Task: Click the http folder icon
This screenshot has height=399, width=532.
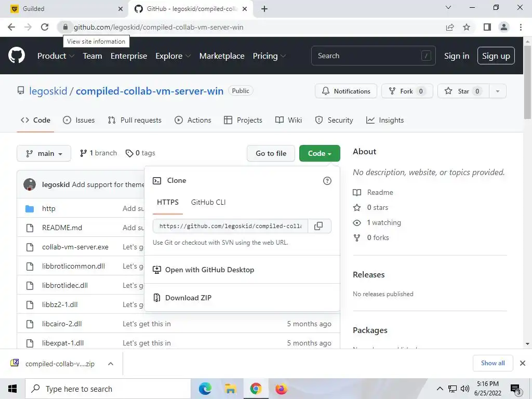Action: [30, 208]
